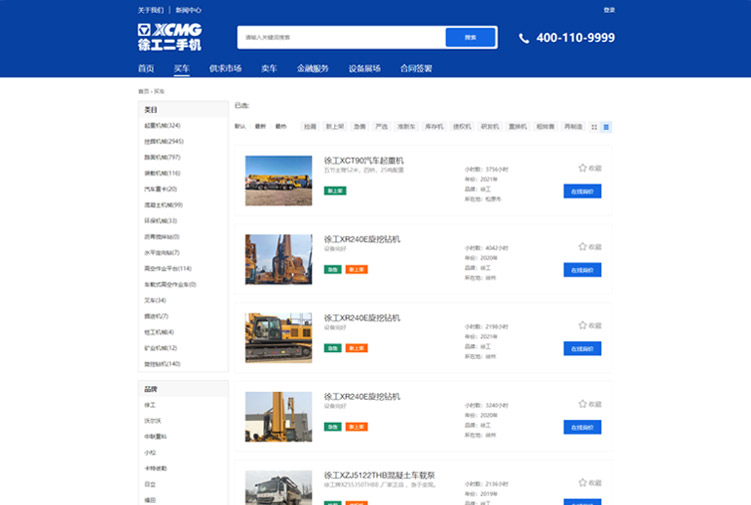
Task: Filter by category 环保机械(33)
Action: pos(160,220)
